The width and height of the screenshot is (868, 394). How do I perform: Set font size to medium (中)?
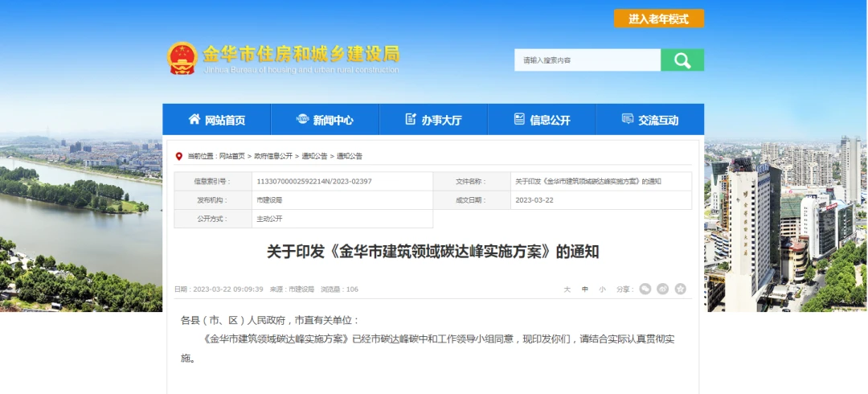[585, 289]
